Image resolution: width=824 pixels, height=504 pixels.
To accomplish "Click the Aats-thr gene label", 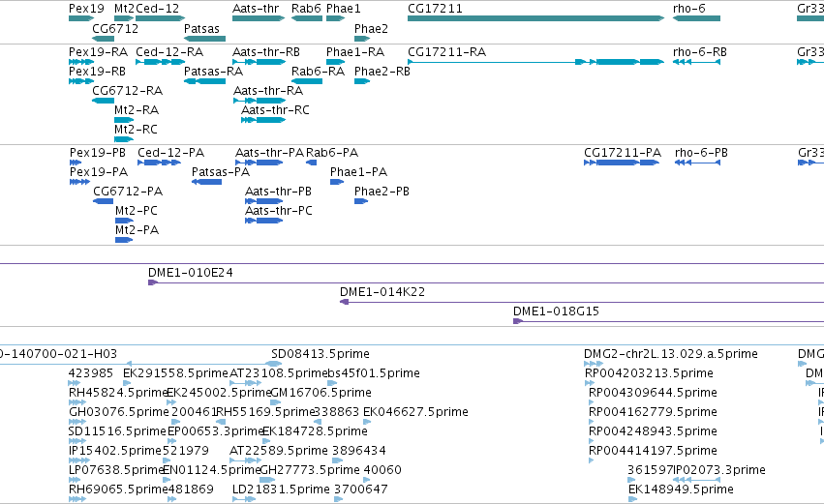I will (x=256, y=9).
